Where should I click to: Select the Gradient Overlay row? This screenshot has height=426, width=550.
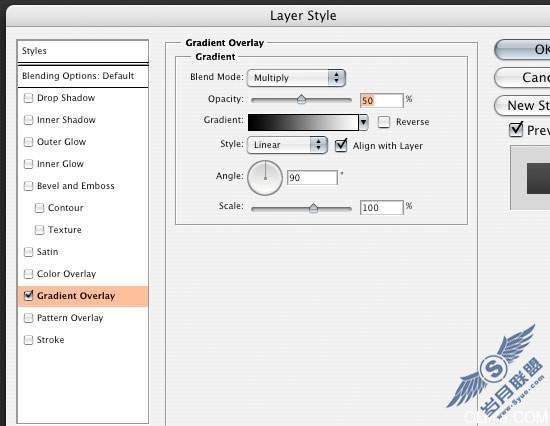[x=83, y=296]
